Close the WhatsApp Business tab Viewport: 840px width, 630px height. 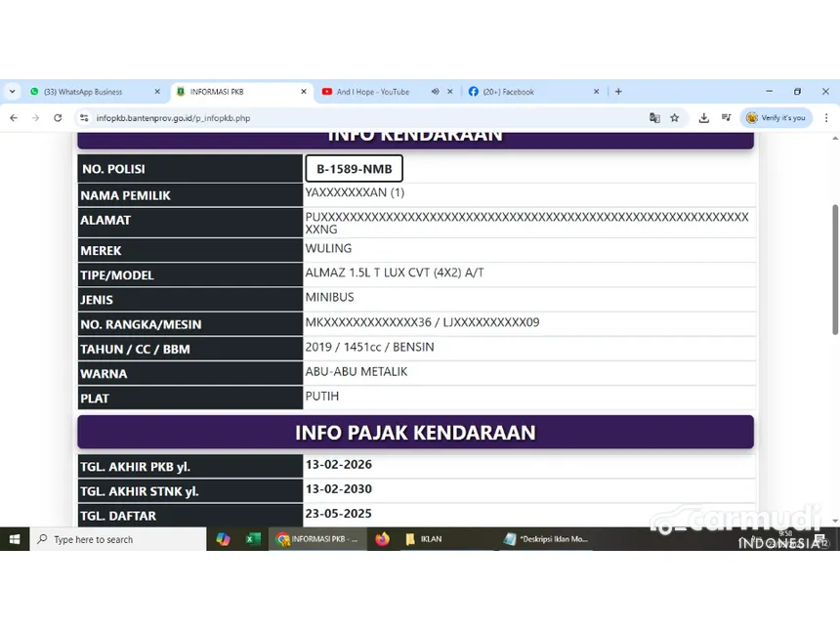coord(157,92)
